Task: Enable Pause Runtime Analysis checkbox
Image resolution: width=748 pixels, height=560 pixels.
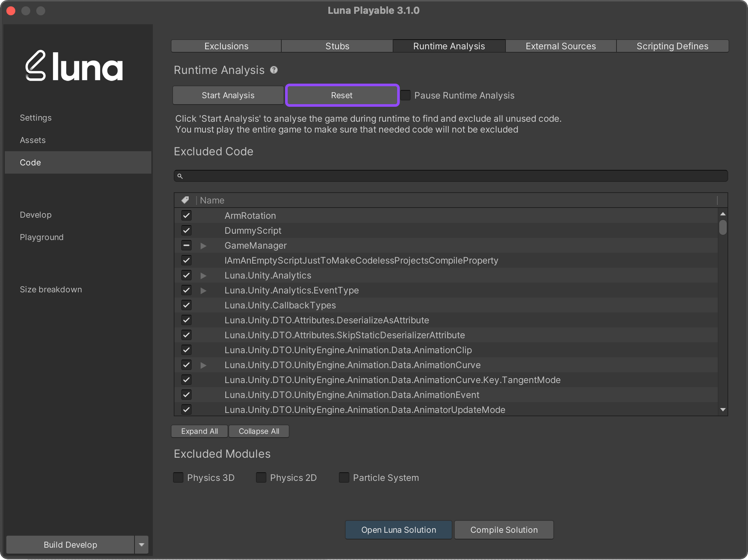Action: point(406,95)
